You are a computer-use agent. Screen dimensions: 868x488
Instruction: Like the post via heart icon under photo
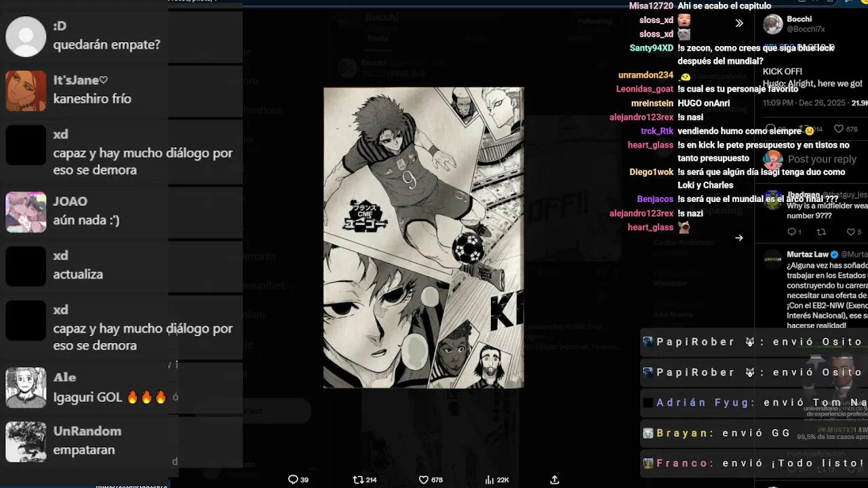(x=423, y=479)
